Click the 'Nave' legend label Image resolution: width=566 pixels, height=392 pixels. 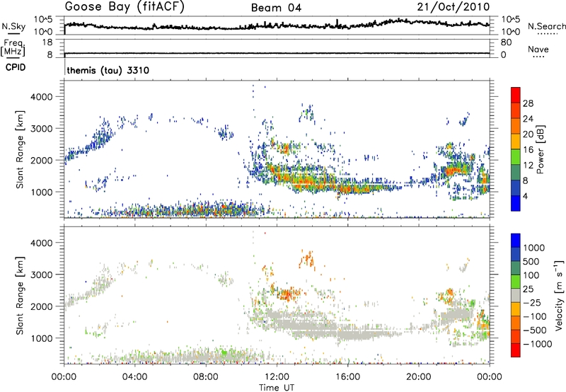[538, 49]
